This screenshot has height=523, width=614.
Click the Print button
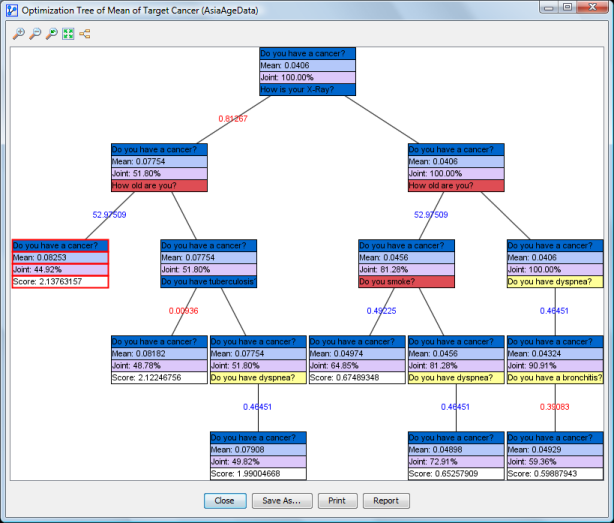337,501
